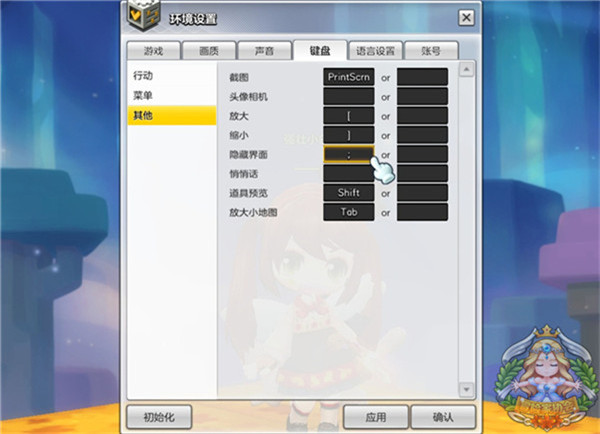This screenshot has height=434, width=600.
Task: Click the Shift key binding for 道具预览
Action: pyautogui.click(x=349, y=193)
